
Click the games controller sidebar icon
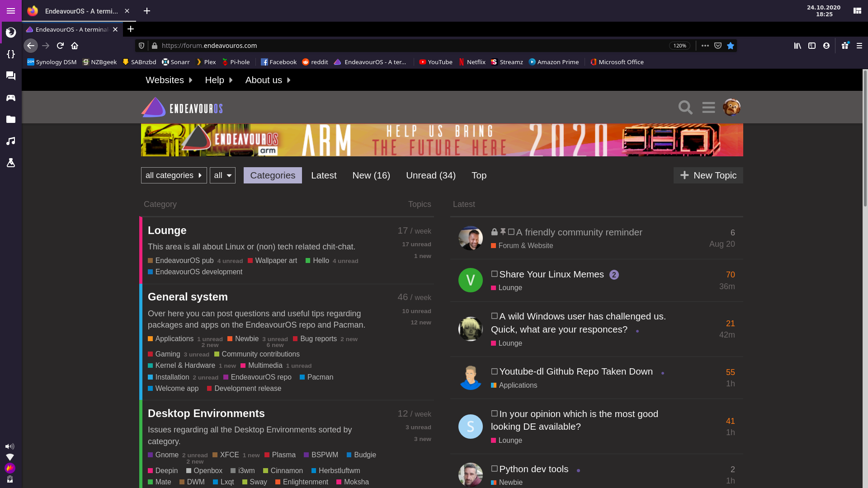pos(11,98)
